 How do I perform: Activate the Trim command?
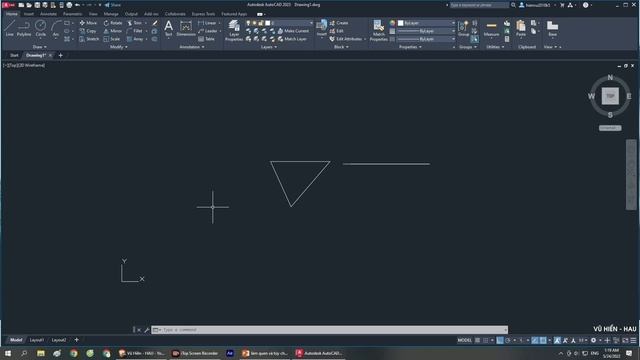(135, 23)
